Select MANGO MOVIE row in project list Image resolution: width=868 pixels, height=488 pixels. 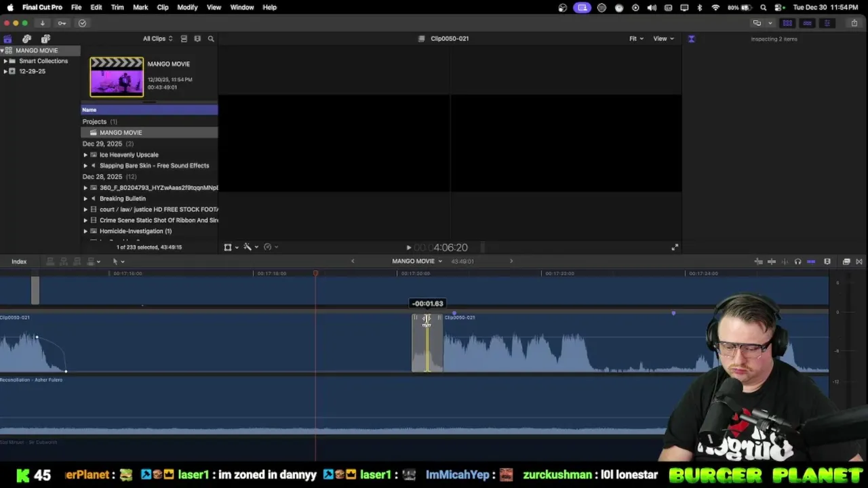(x=149, y=133)
